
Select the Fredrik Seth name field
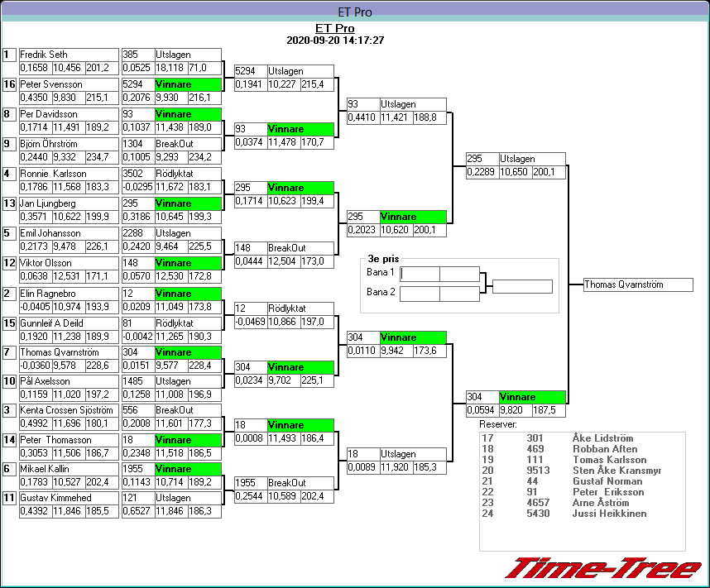click(68, 55)
